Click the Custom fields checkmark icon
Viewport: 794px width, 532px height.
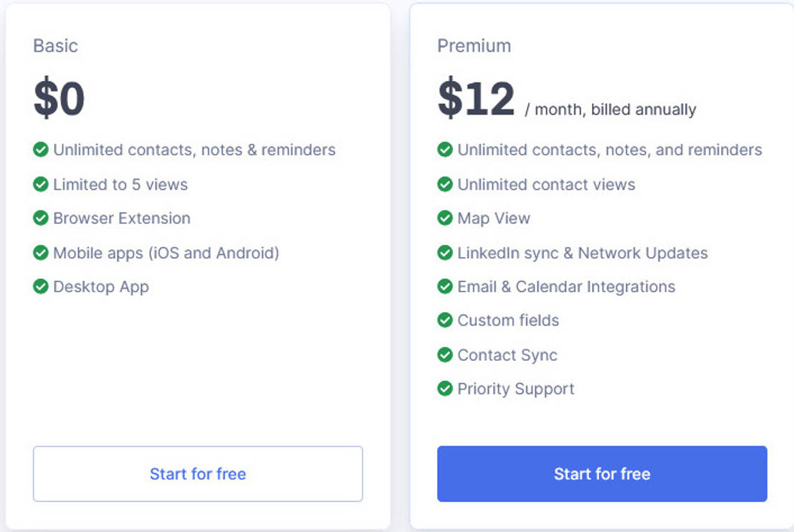(x=444, y=321)
